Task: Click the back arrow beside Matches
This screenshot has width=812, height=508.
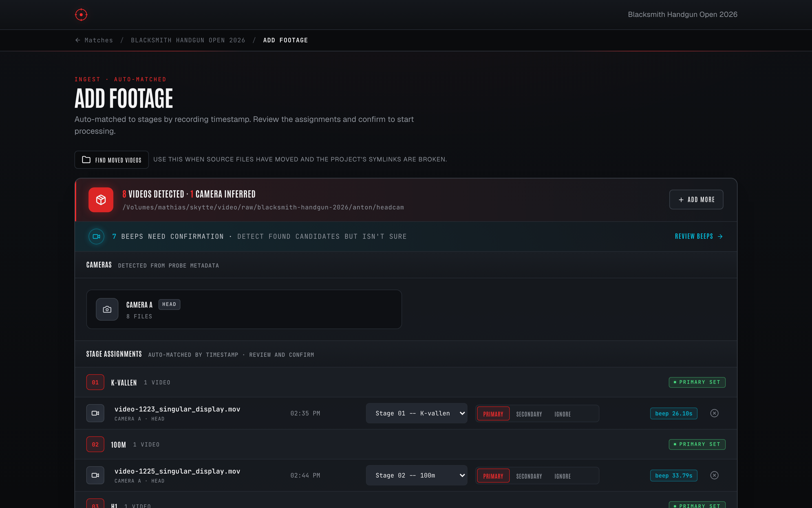Action: coord(78,40)
